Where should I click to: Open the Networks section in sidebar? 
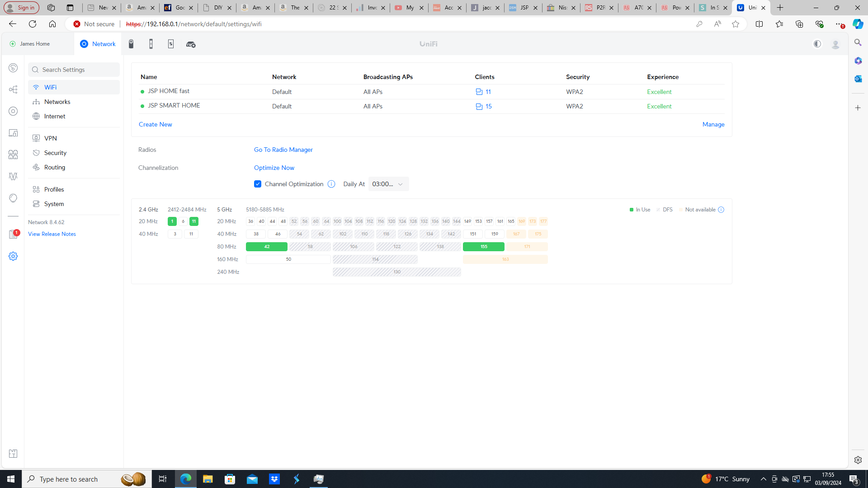57,101
